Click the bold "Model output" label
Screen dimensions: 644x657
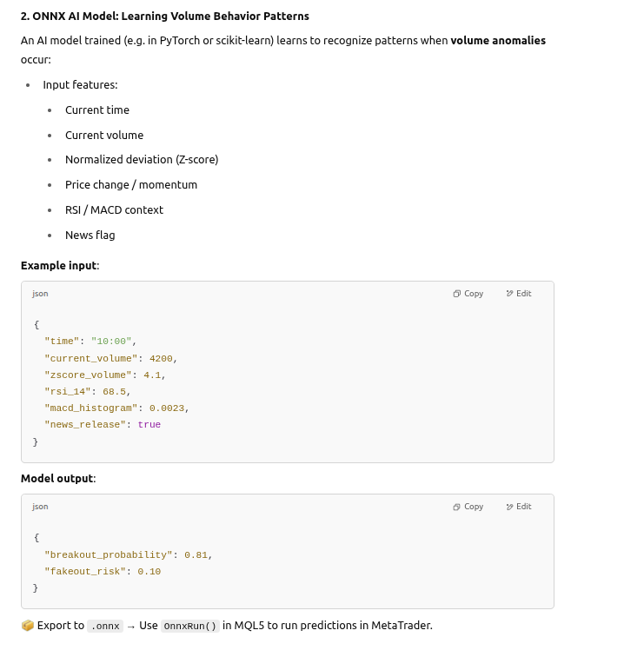57,479
